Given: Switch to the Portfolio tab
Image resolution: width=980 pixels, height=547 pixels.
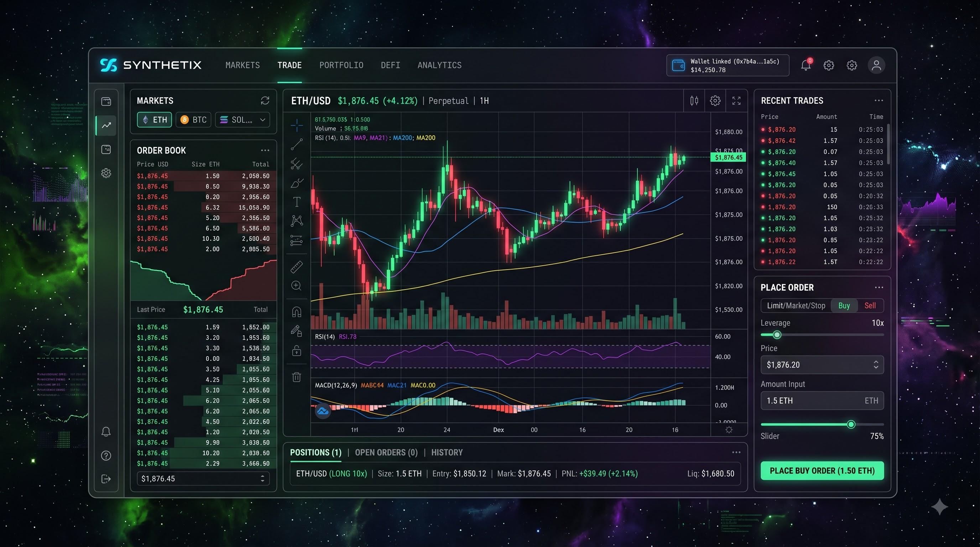Looking at the screenshot, I should [341, 65].
